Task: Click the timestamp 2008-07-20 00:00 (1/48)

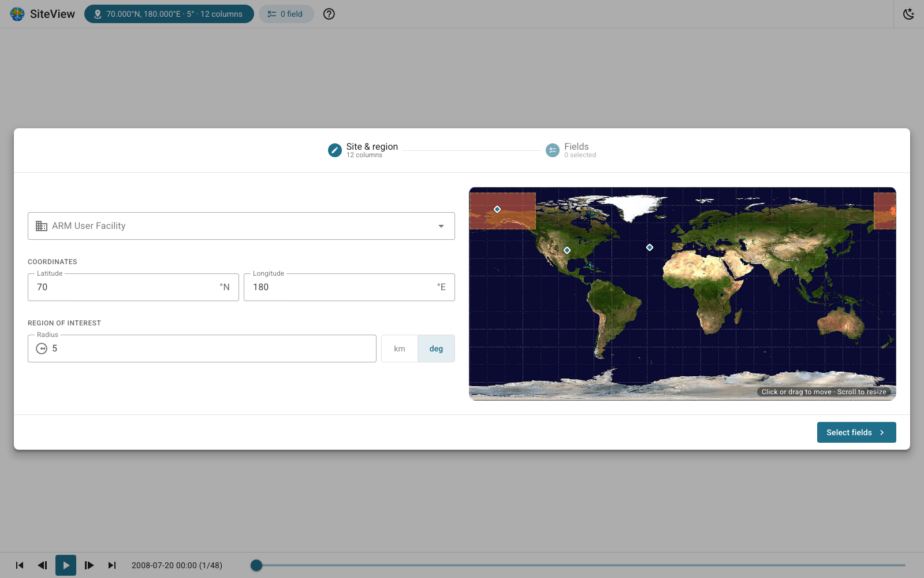Action: tap(177, 565)
